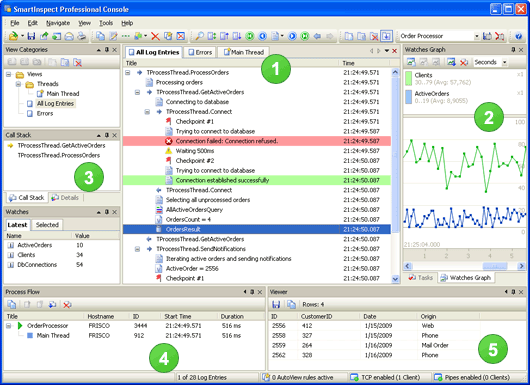
Task: Toggle the pin on Viewer panel
Action: pos(513,292)
